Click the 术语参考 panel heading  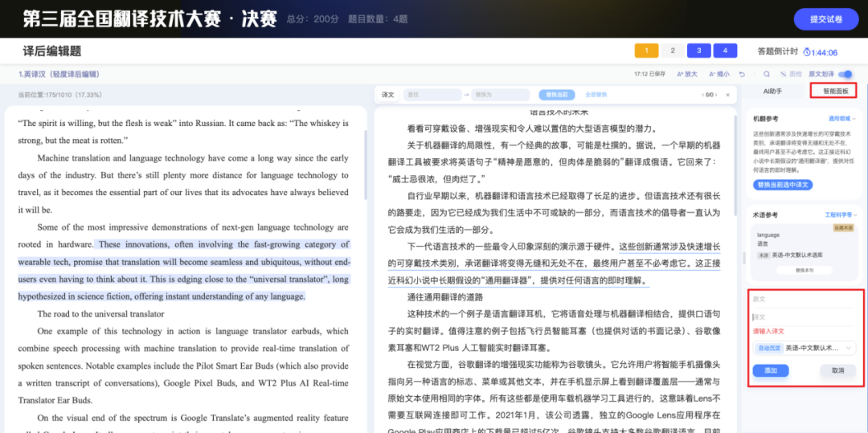pos(766,214)
